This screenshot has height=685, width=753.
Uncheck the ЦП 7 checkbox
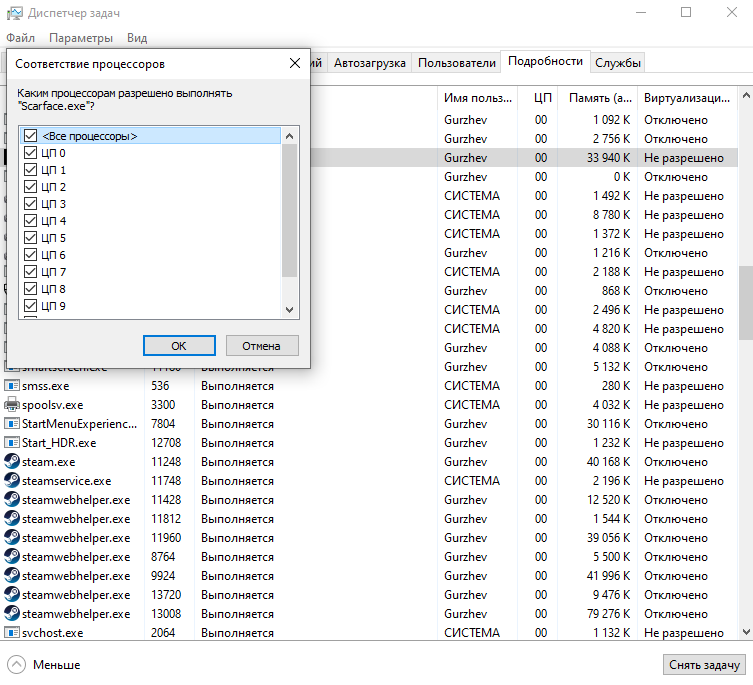[x=30, y=272]
